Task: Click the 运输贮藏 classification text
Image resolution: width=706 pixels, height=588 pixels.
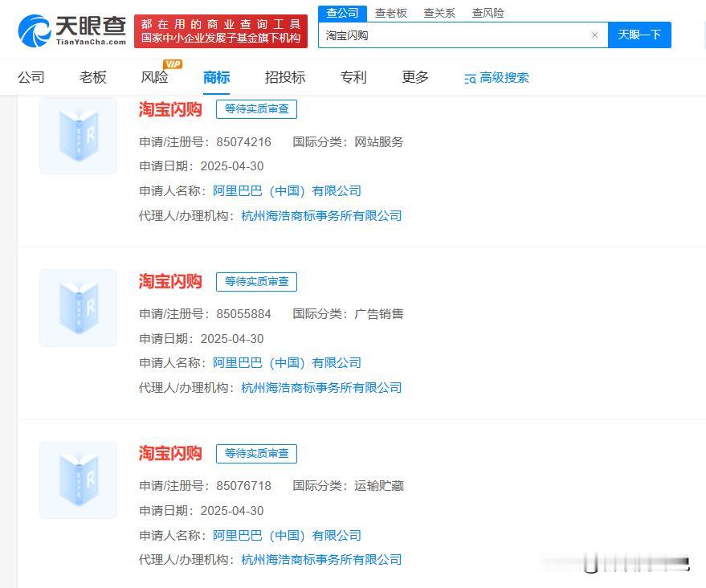Action: [x=378, y=486]
